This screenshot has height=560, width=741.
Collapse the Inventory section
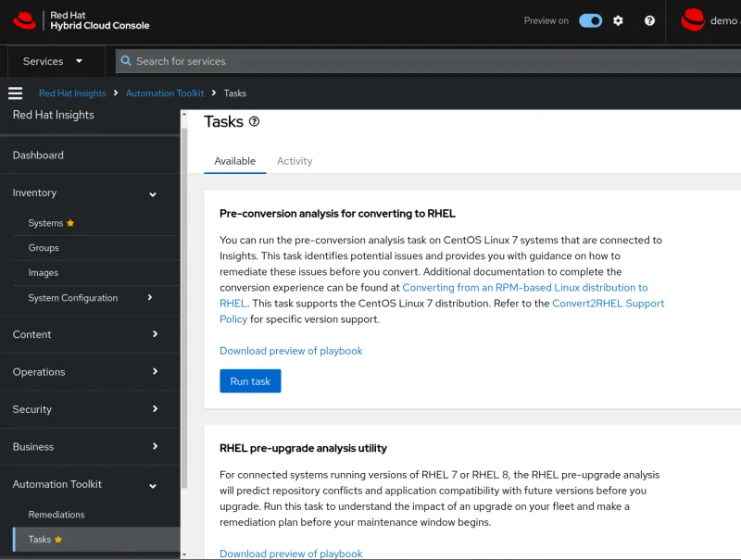pyautogui.click(x=153, y=194)
